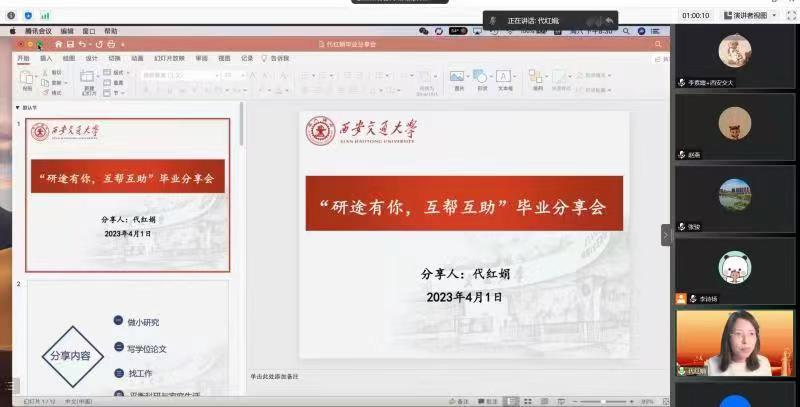
Task: Switch to slide sorter view icon
Action: pyautogui.click(x=528, y=402)
